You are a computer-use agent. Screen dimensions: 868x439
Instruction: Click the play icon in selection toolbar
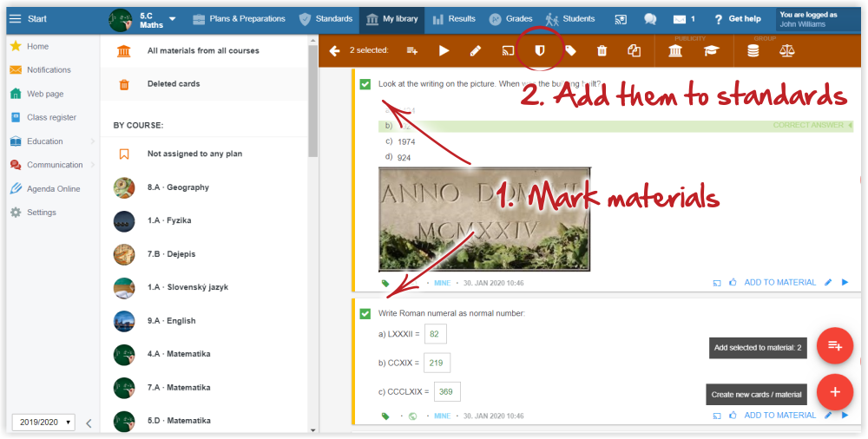444,51
